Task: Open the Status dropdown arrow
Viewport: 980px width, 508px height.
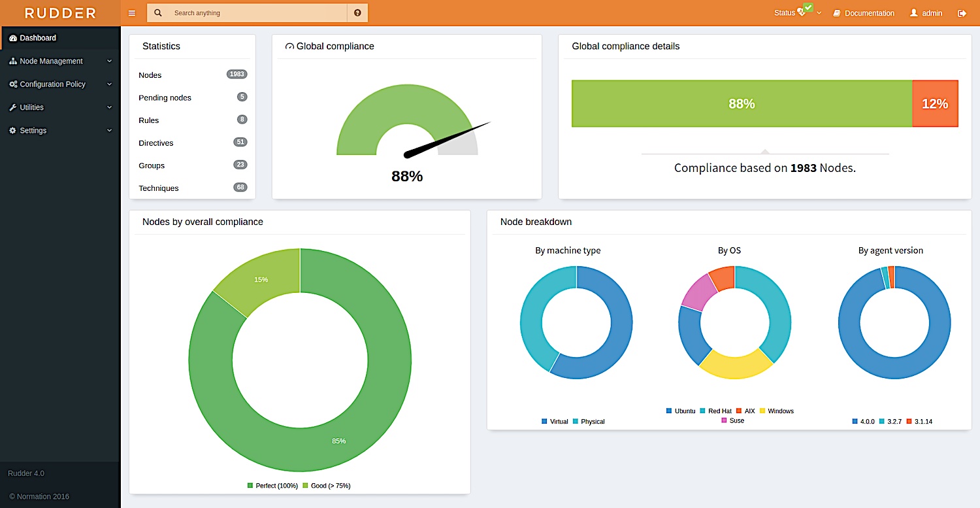Action: coord(819,13)
